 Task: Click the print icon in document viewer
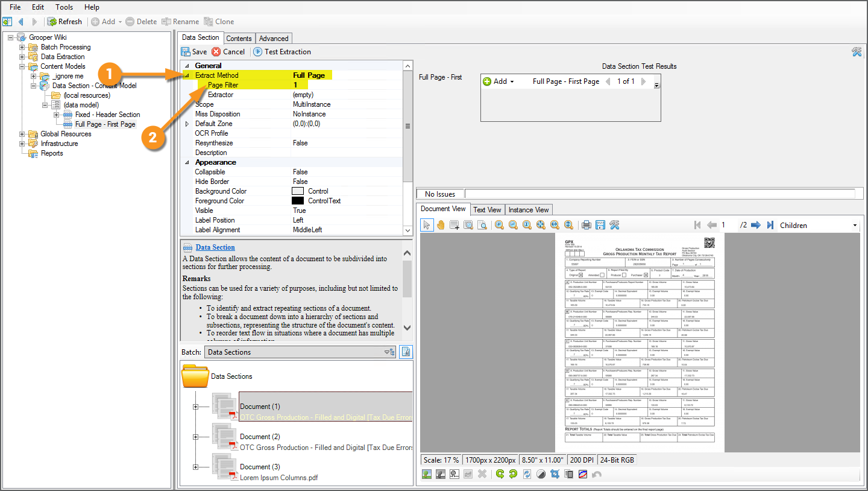tap(586, 225)
